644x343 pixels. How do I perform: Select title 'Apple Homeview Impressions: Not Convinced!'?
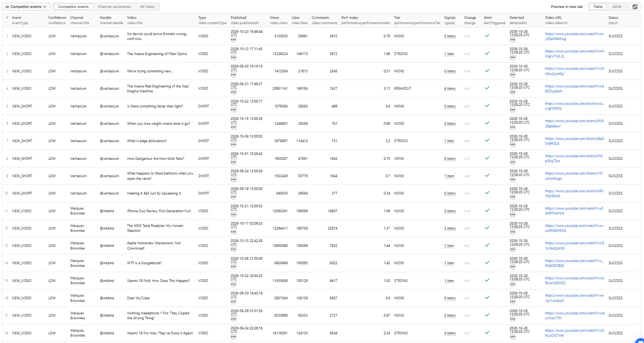154,246
